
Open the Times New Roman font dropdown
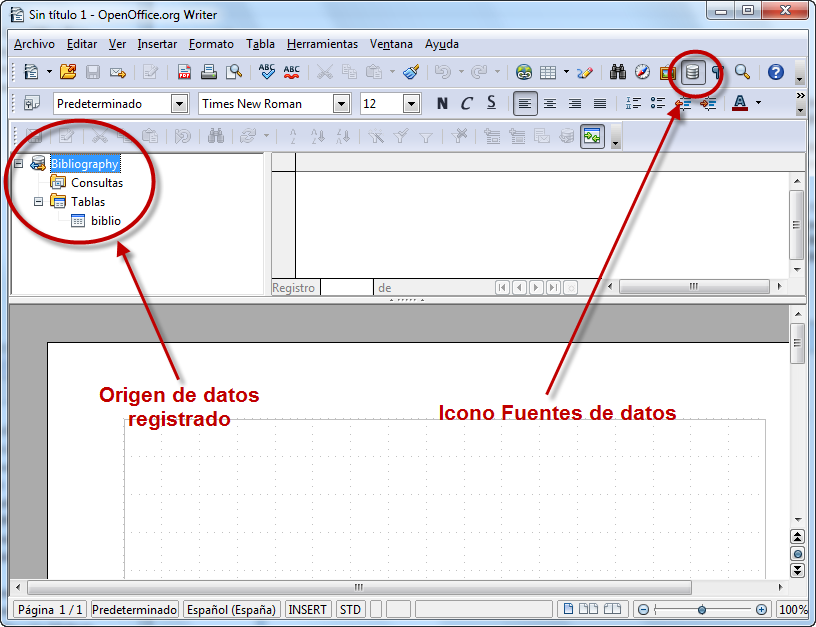click(341, 104)
